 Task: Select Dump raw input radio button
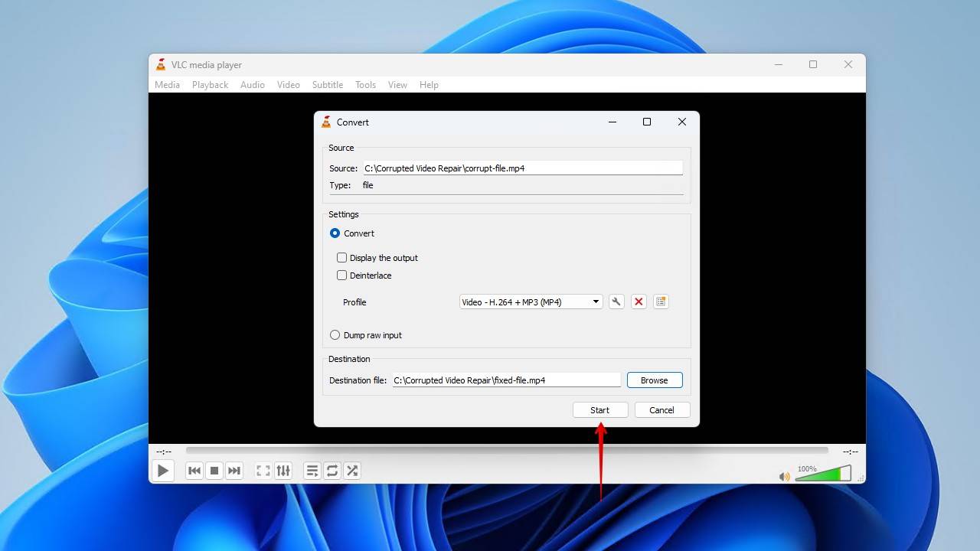[335, 335]
